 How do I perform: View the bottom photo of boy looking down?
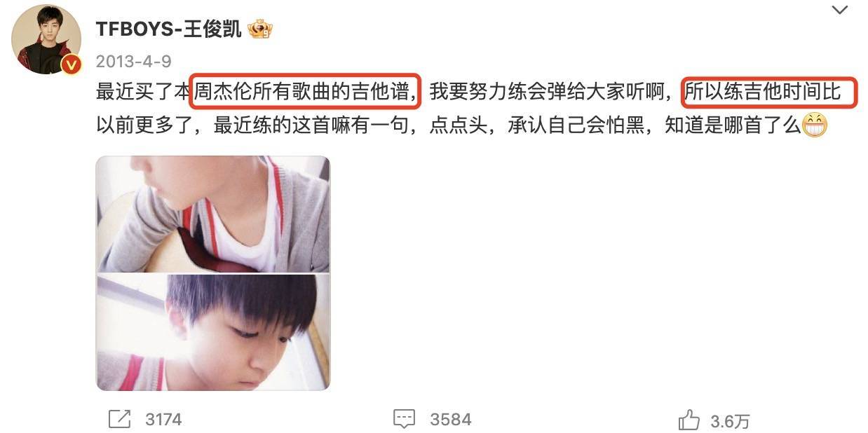click(212, 332)
